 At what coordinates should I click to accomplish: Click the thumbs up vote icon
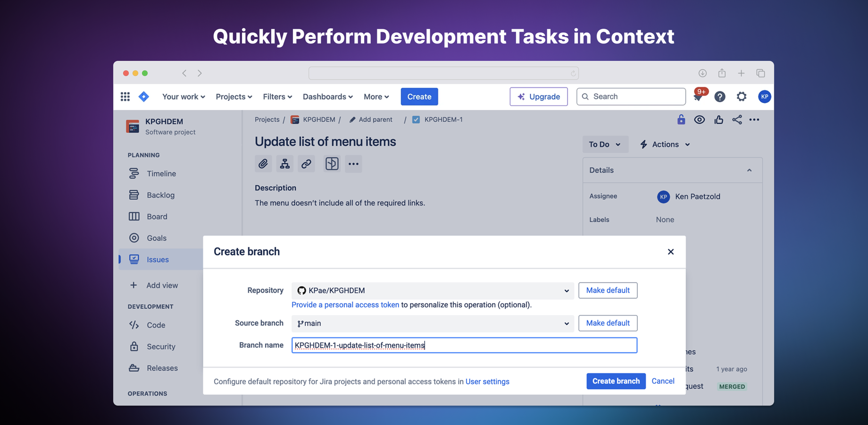(x=718, y=120)
